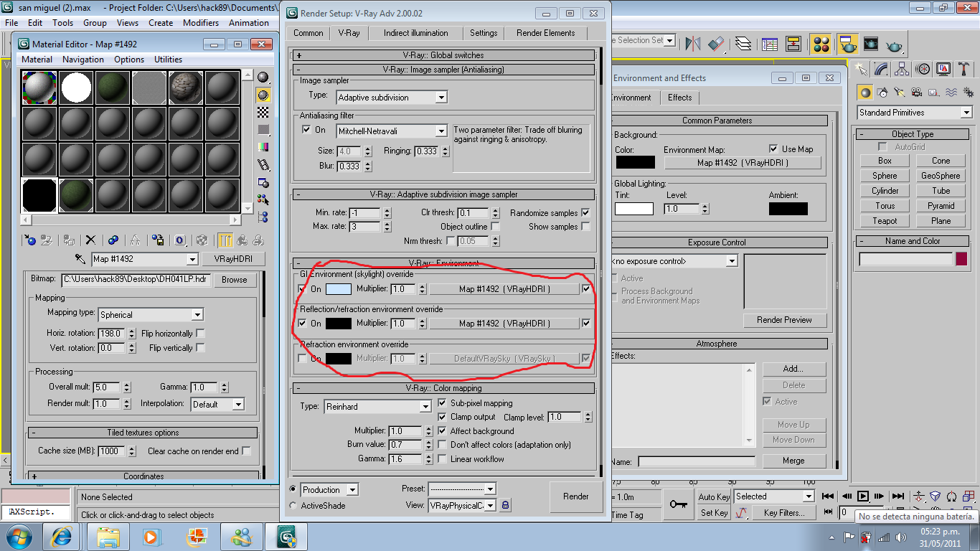Click Add atmosphere effect button

coord(793,369)
